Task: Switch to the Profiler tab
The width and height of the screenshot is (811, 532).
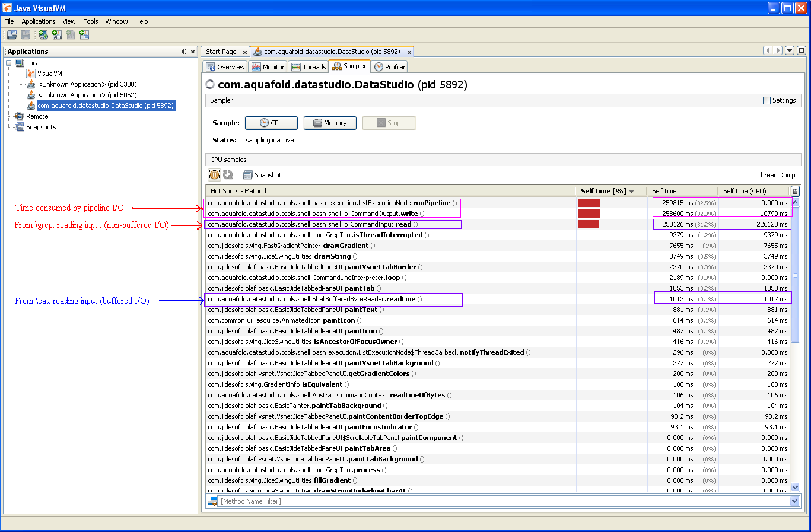Action: [x=390, y=67]
